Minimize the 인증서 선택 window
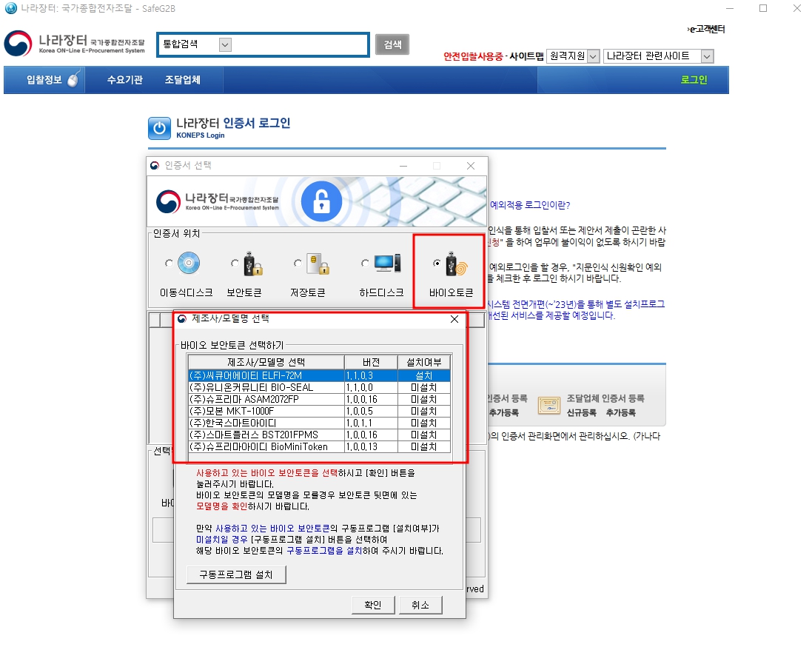Screen dimensions: 812x667 [x=403, y=166]
